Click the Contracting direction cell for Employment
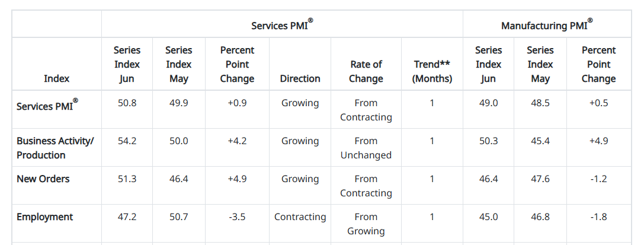The width and height of the screenshot is (644, 245). 300,217
